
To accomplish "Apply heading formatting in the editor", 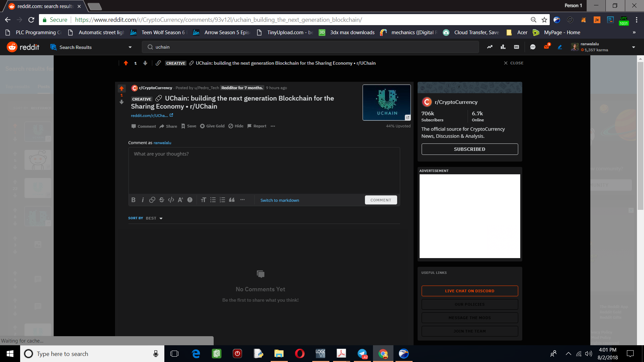I will pyautogui.click(x=203, y=200).
